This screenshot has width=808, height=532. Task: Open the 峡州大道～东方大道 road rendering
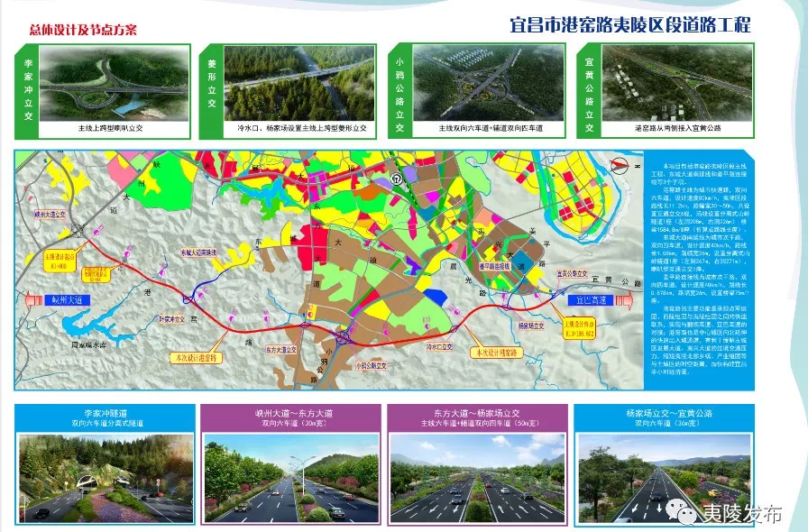pyautogui.click(x=291, y=477)
